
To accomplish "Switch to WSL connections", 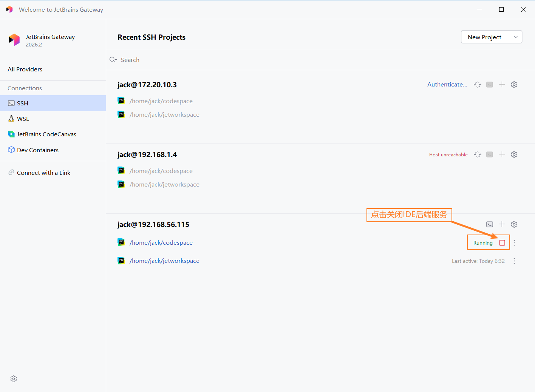I will tap(53, 119).
